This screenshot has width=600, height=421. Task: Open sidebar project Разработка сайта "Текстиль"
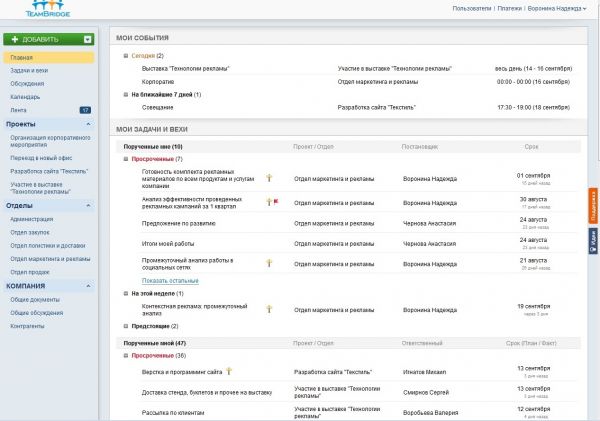(49, 171)
